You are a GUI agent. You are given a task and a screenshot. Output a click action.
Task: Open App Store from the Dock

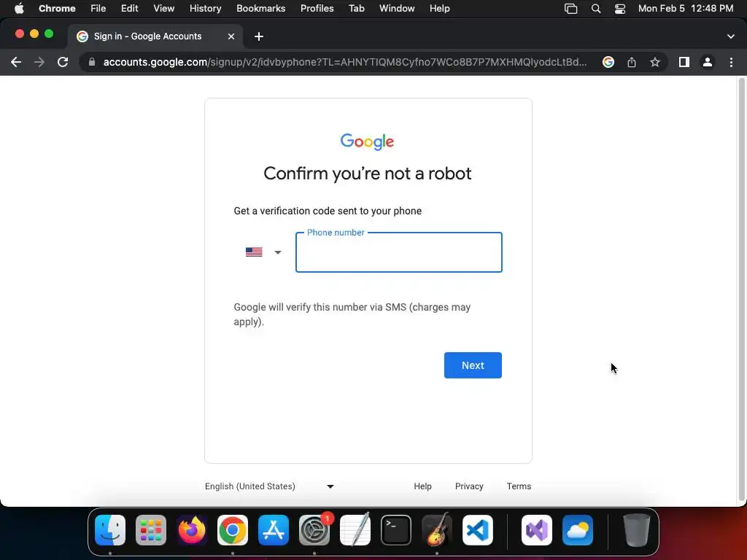pos(274,530)
